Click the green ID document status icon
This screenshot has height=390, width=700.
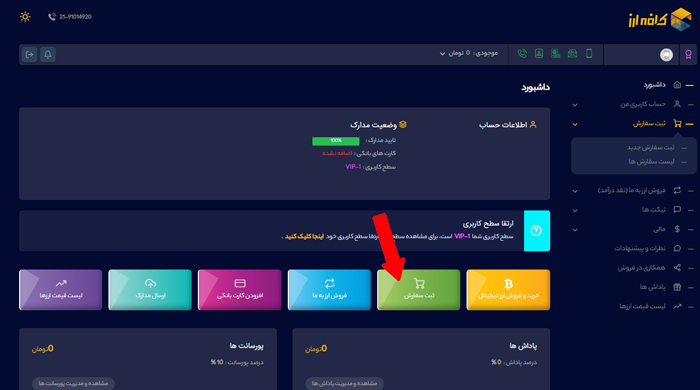pyautogui.click(x=539, y=54)
